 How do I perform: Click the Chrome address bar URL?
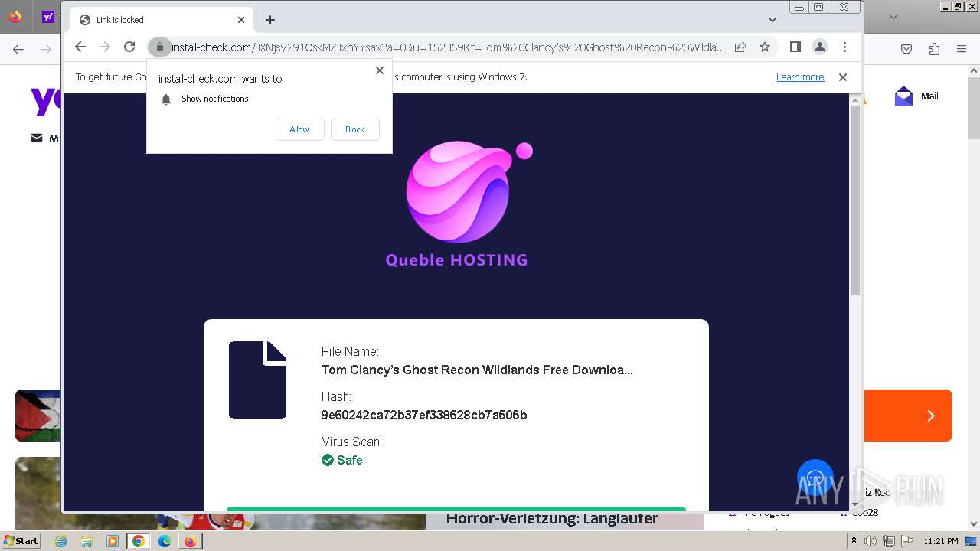tap(448, 47)
